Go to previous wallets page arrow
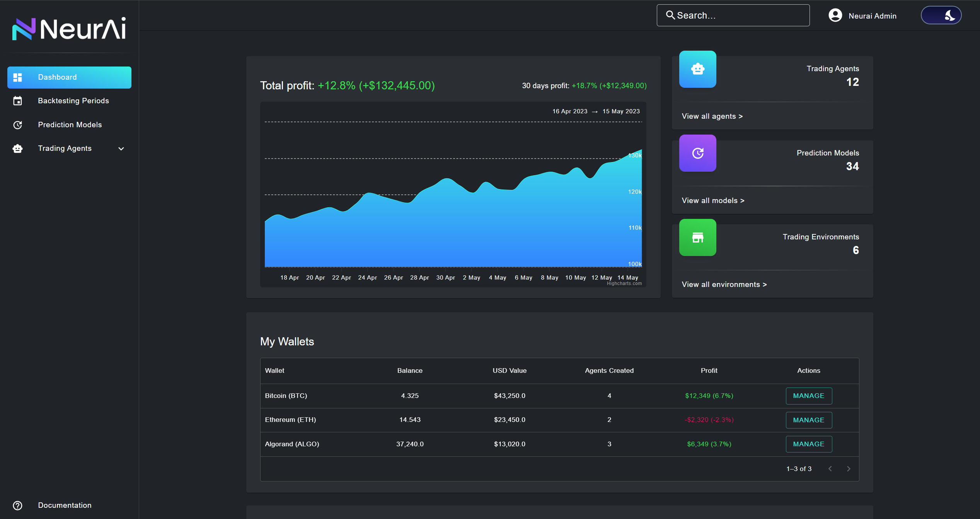 click(830, 469)
